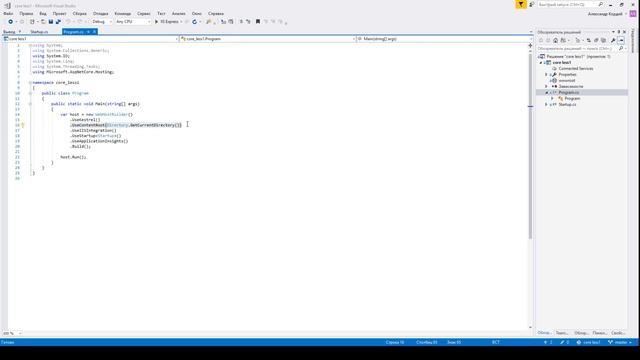Open the project scope dropdown above the editor

(91, 39)
